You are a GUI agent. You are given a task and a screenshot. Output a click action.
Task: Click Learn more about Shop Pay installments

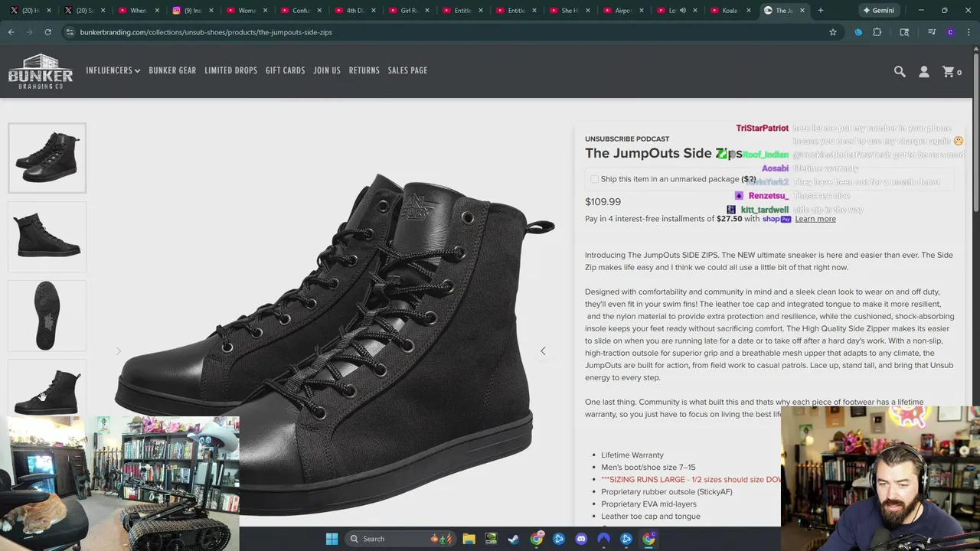point(815,219)
